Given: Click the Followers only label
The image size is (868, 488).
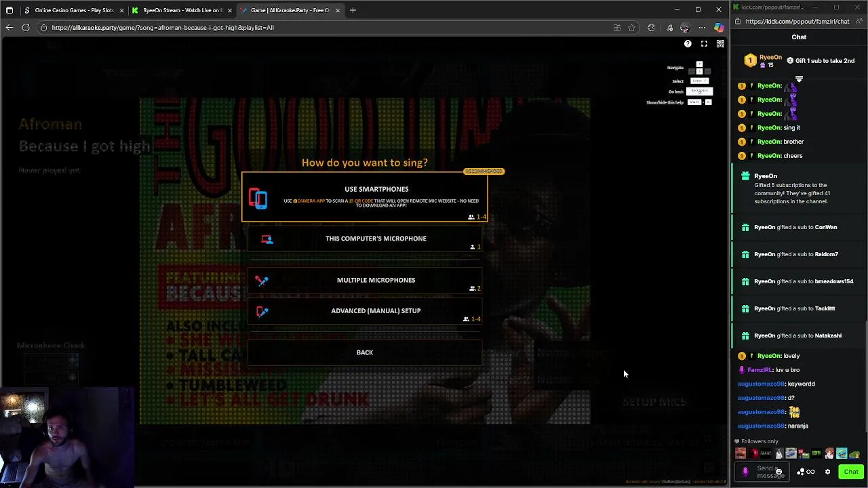Looking at the screenshot, I should 759,442.
